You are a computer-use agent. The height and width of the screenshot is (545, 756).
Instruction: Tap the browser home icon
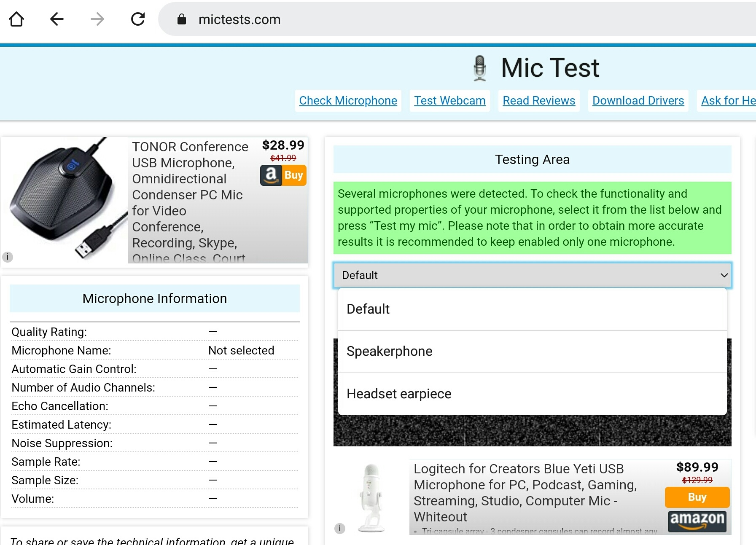[16, 19]
